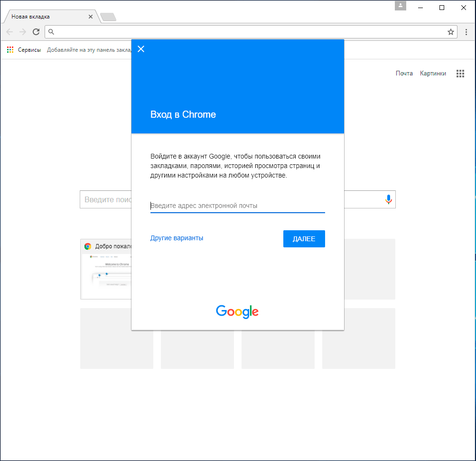
Task: Click the Google search box
Action: point(105,200)
